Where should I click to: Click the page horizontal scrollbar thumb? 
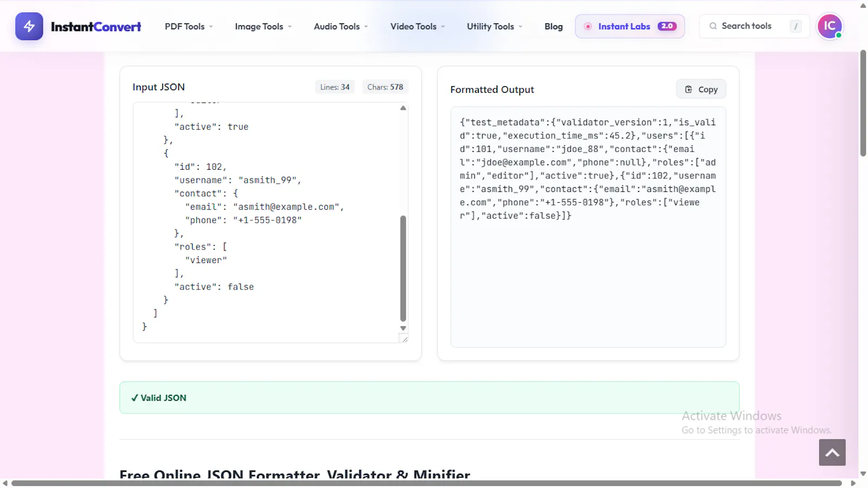pyautogui.click(x=426, y=483)
